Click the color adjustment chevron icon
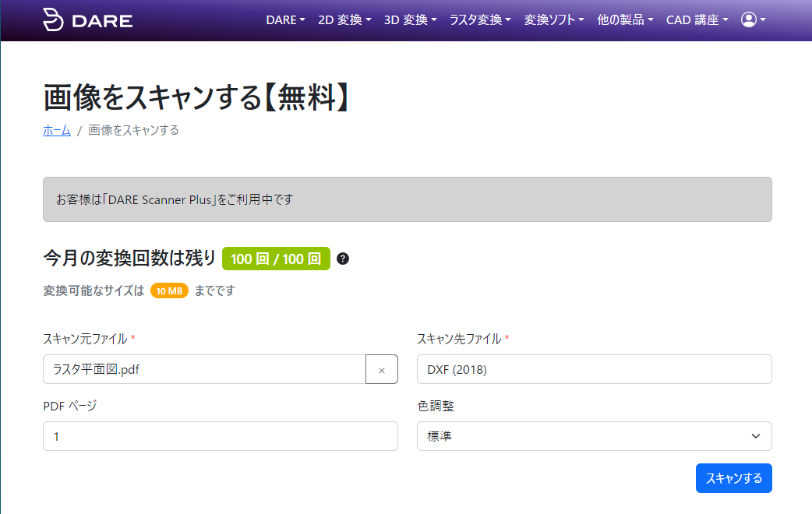This screenshot has height=514, width=812. [755, 436]
